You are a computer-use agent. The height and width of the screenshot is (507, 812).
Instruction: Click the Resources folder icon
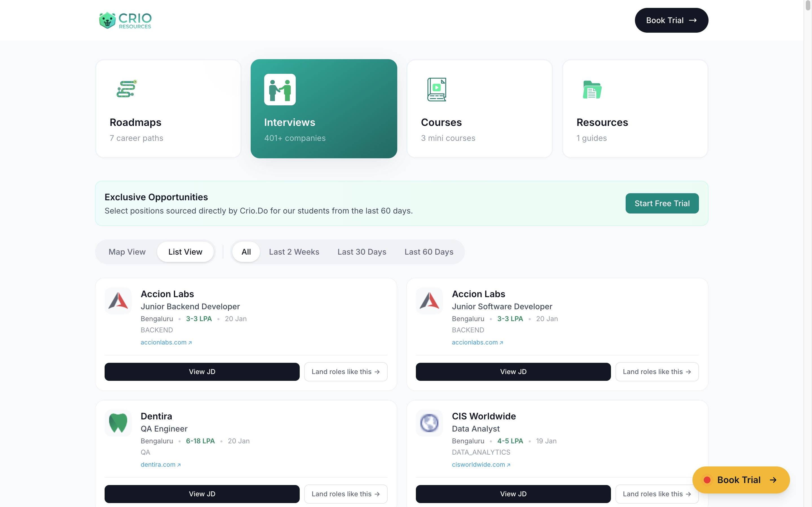(x=592, y=90)
